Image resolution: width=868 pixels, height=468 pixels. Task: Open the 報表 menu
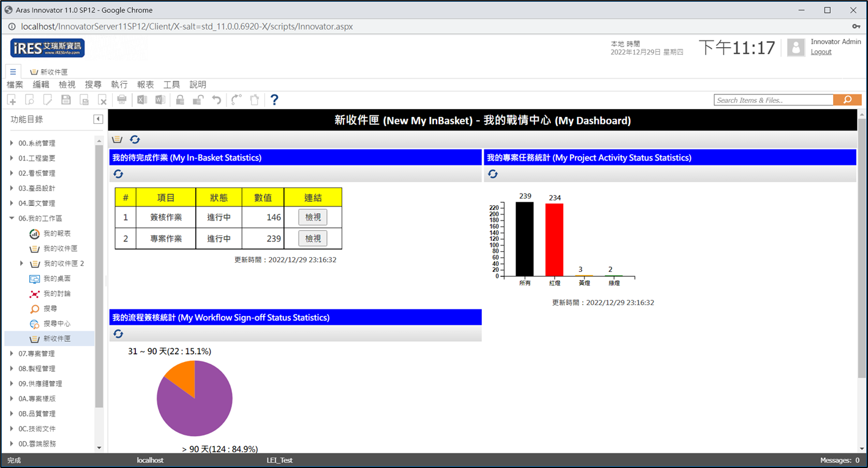tap(146, 85)
